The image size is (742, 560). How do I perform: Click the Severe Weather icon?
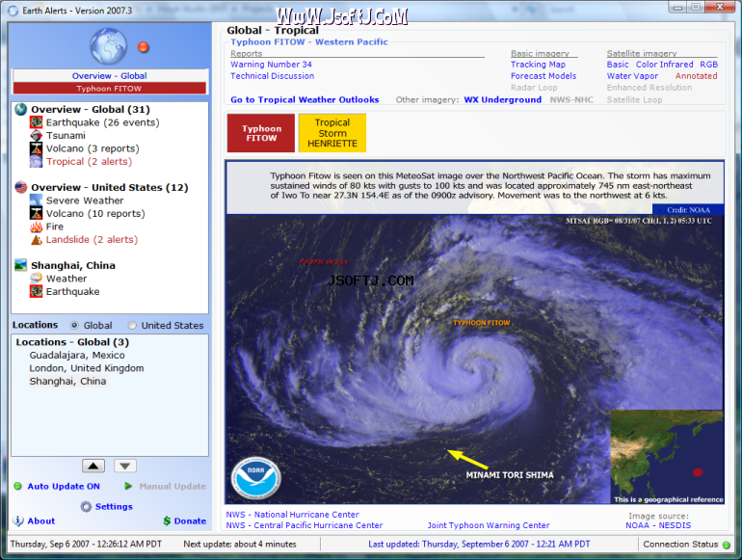point(36,200)
